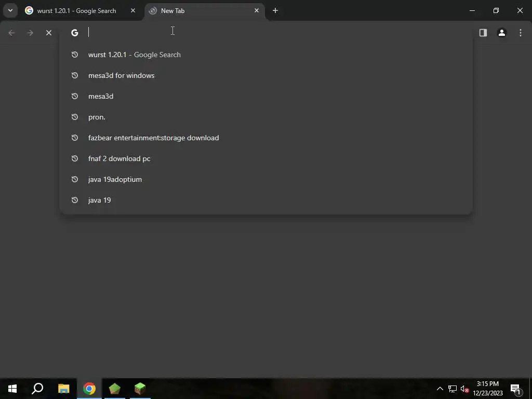
Task: Select suggestion mesa3d for windows
Action: pos(266,75)
